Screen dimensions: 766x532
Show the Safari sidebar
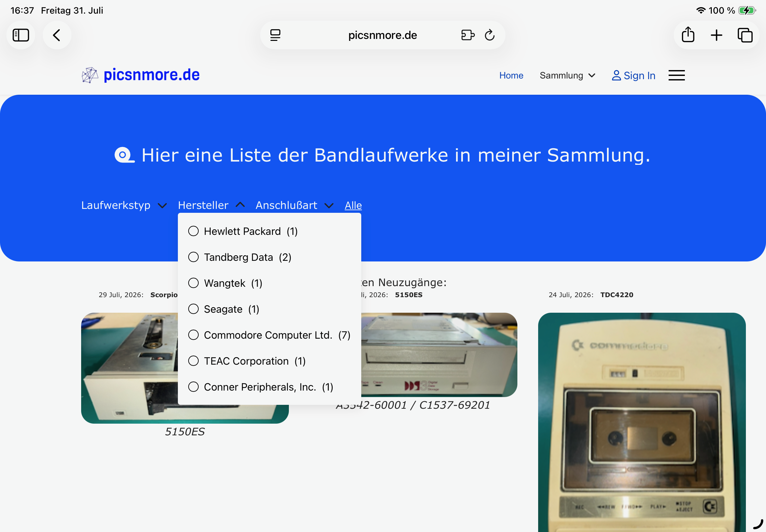point(21,35)
